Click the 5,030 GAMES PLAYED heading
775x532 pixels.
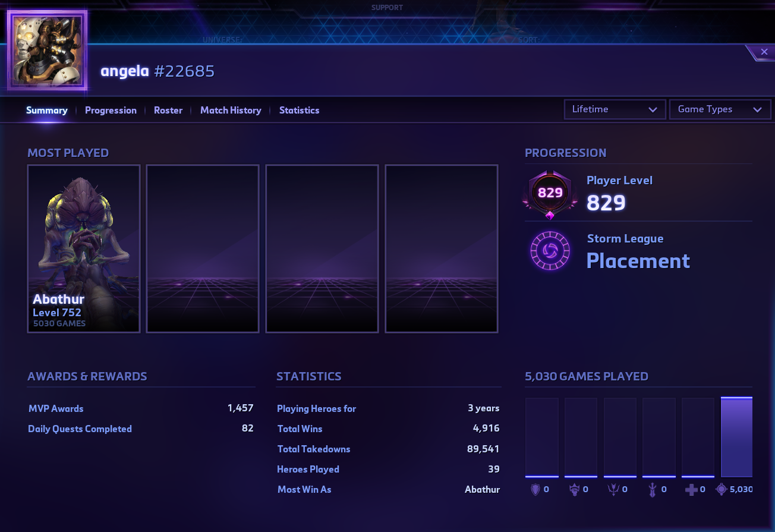tap(587, 376)
